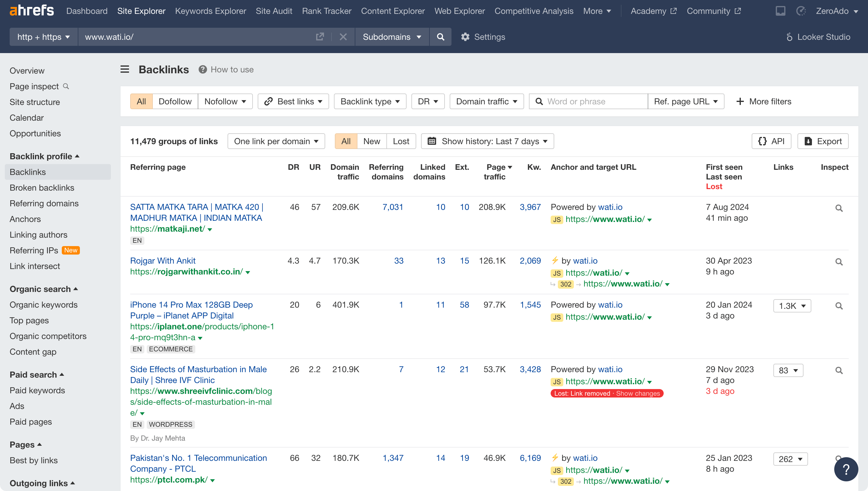Click the Word or phrase search field
The width and height of the screenshot is (868, 491).
click(x=588, y=102)
